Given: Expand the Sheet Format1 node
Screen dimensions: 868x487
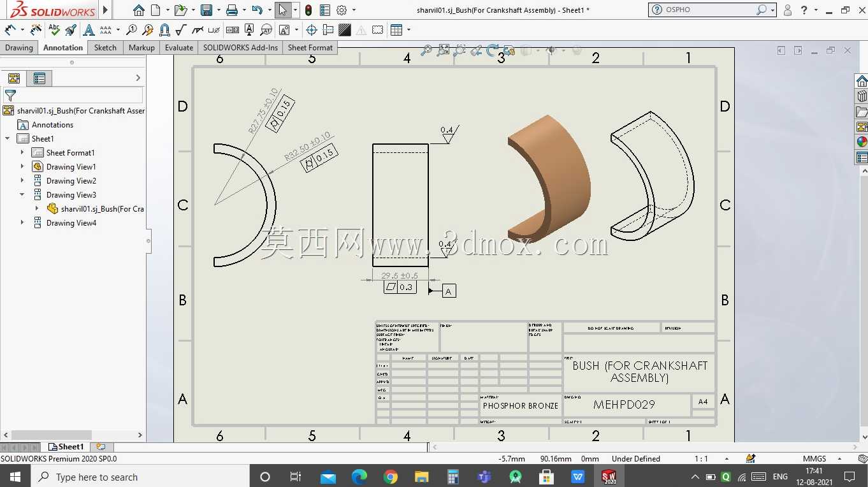Looking at the screenshot, I should tap(22, 152).
